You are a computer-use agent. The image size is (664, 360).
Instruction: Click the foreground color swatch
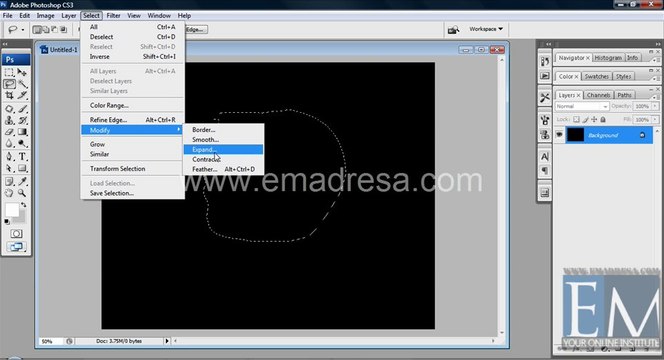tap(12, 210)
